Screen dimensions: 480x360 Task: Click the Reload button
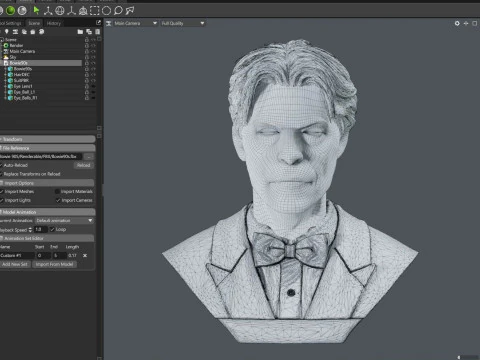(x=84, y=165)
